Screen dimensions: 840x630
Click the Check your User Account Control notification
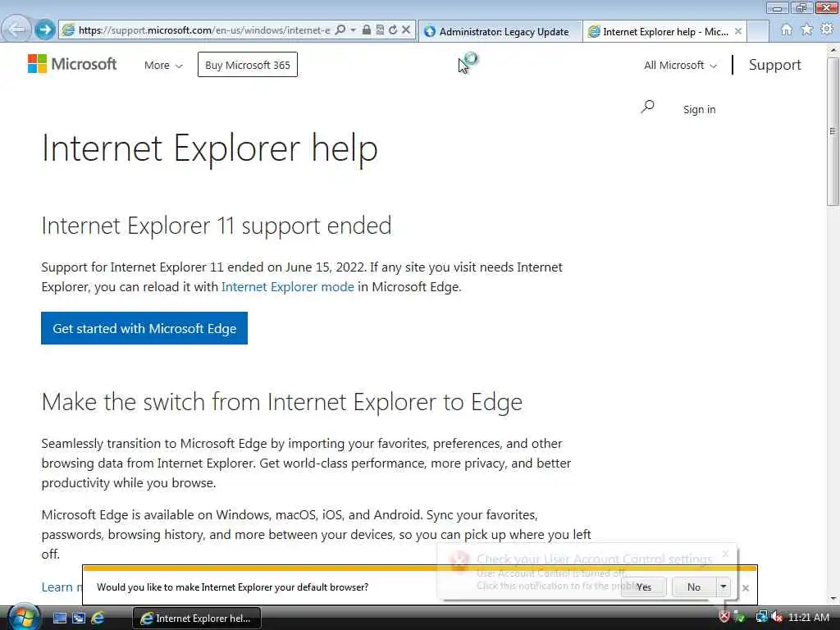587,572
